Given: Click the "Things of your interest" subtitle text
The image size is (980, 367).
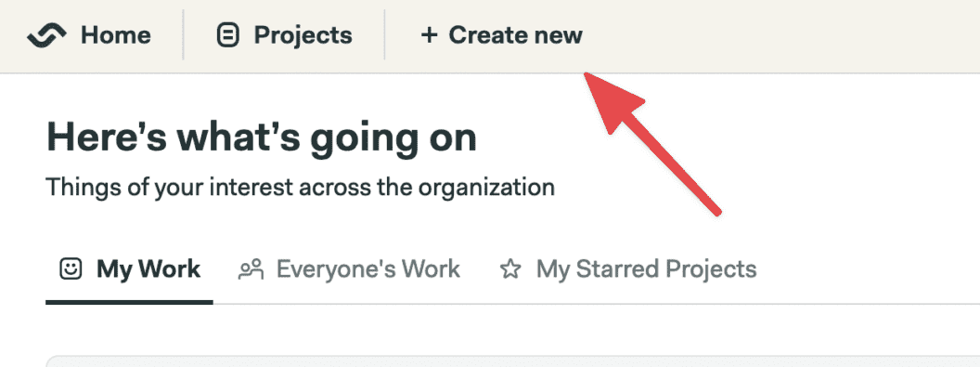Looking at the screenshot, I should [301, 187].
